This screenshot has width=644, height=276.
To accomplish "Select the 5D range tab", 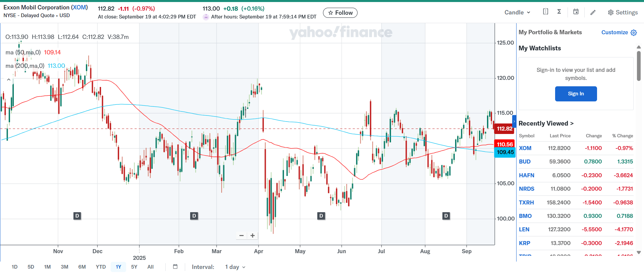I will point(31,267).
